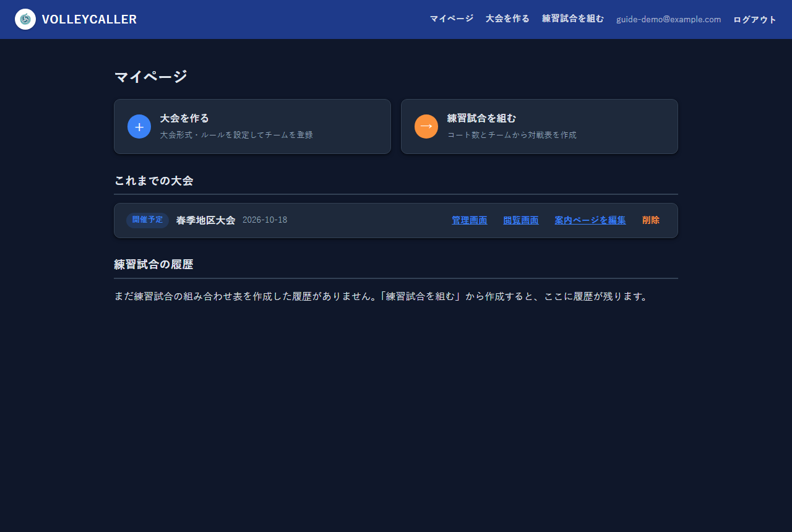Image resolution: width=792 pixels, height=532 pixels.
Task: Click the 練習試合の履歴 section heading
Action: click(153, 265)
